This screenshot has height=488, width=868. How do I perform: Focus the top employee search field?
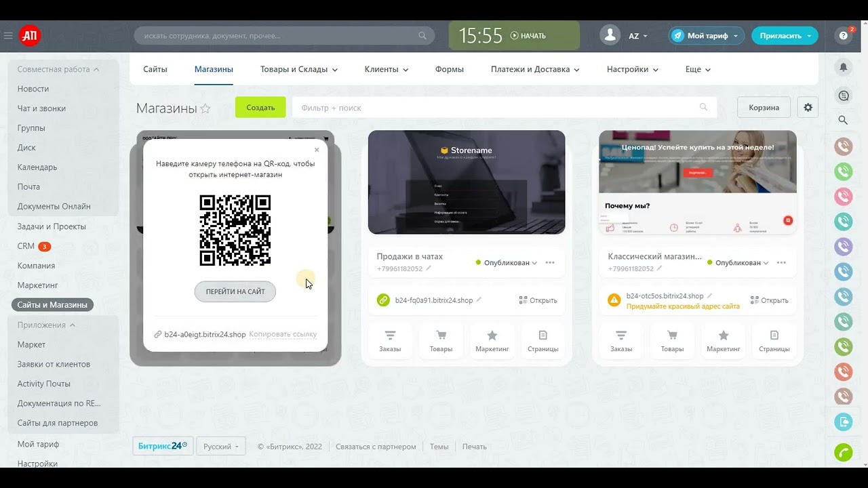pos(285,36)
